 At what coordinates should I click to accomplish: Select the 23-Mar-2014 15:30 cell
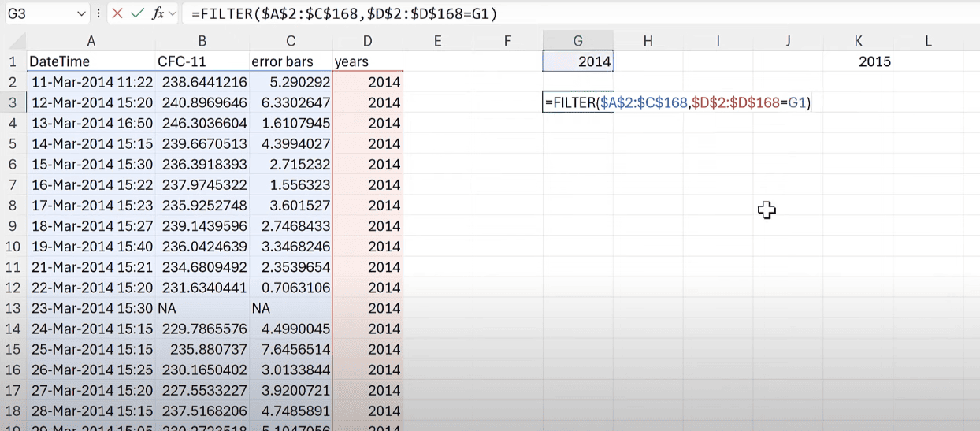point(91,308)
